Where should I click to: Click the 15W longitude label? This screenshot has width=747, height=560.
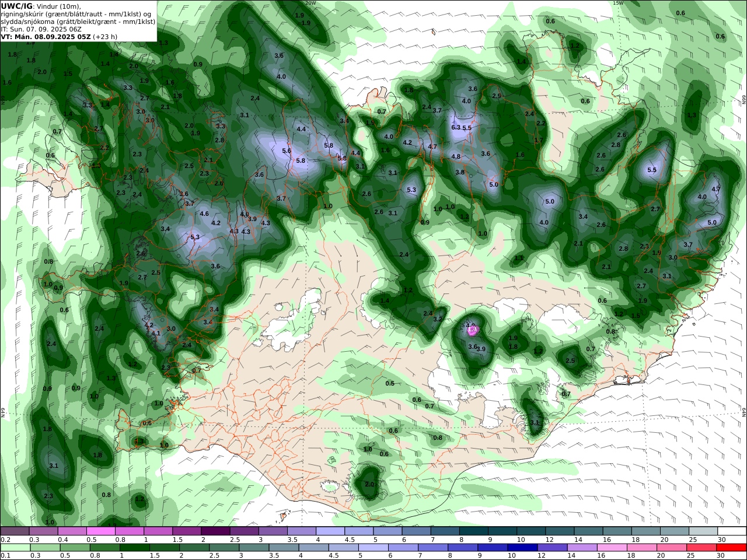coord(618,3)
